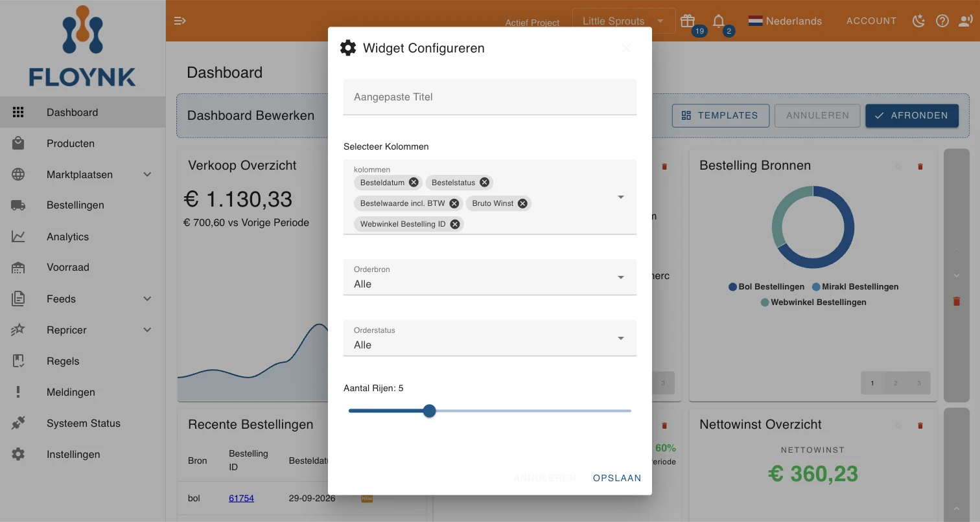Expand the Repricer submenu
Screen dimensions: 980x522
pyautogui.click(x=147, y=330)
